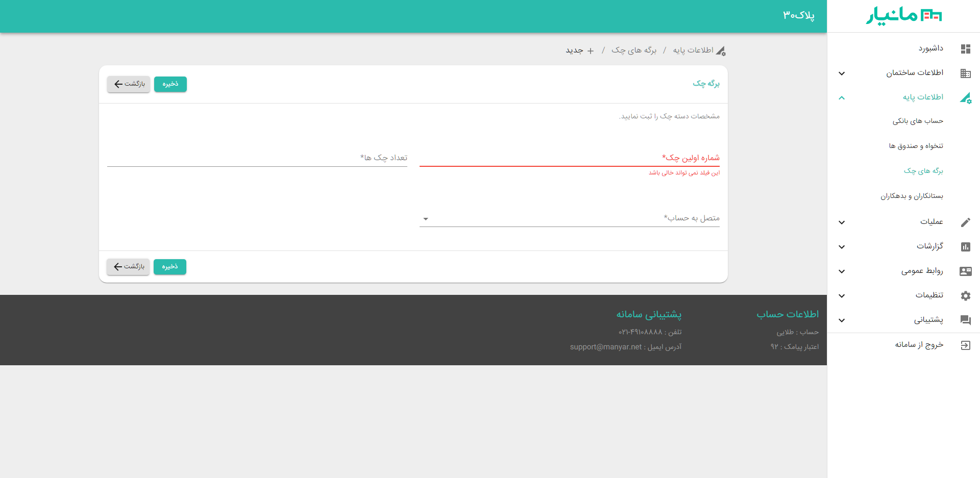Click the support chat bubbles icon
980x478 pixels.
tap(965, 320)
